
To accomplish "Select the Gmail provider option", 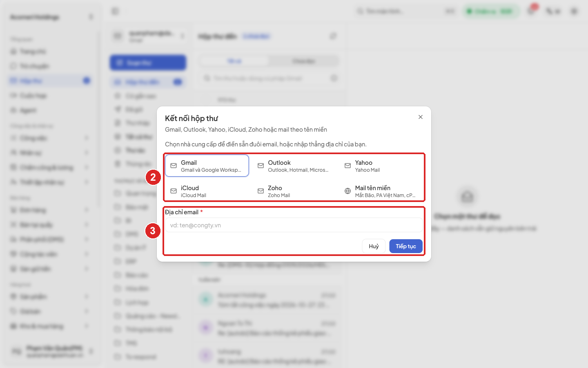I will coord(207,166).
